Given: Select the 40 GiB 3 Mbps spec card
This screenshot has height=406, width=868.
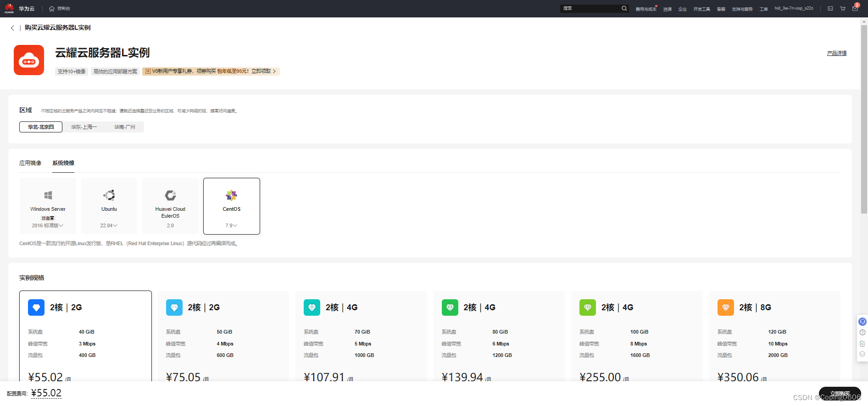Looking at the screenshot, I should coord(85,337).
